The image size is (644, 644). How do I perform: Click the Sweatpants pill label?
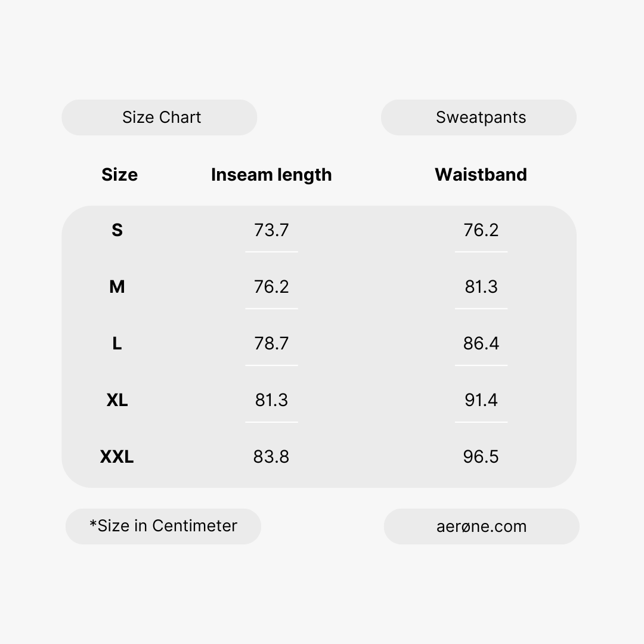(481, 117)
